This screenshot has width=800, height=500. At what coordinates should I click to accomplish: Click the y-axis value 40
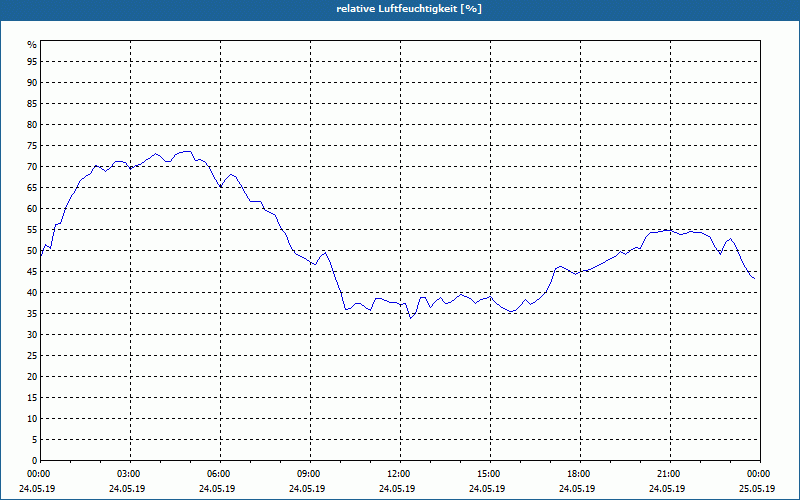coord(32,293)
